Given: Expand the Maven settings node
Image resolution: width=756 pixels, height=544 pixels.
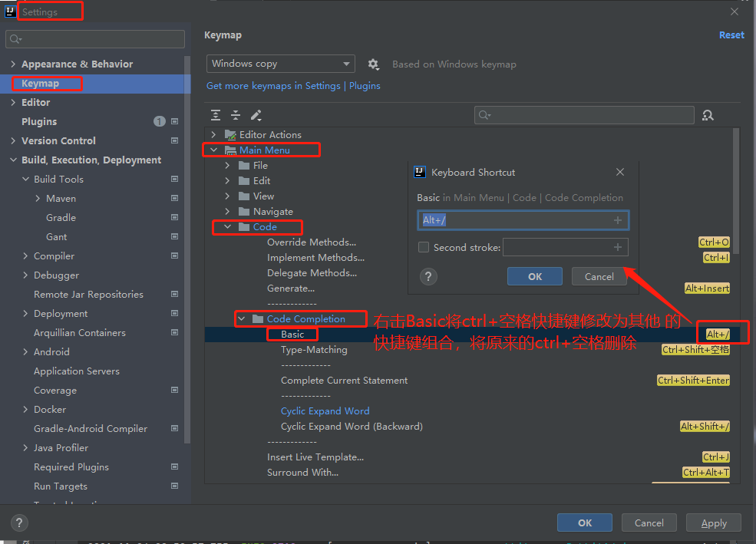Looking at the screenshot, I should point(38,199).
